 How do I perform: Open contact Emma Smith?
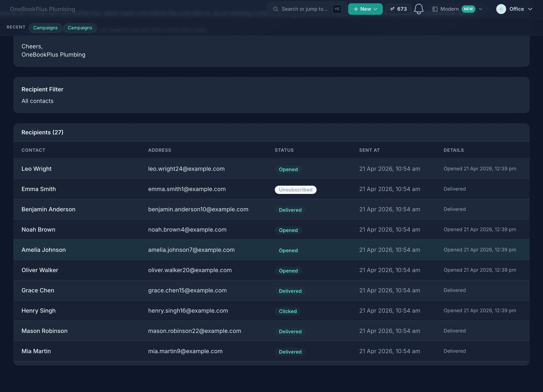[x=38, y=189]
